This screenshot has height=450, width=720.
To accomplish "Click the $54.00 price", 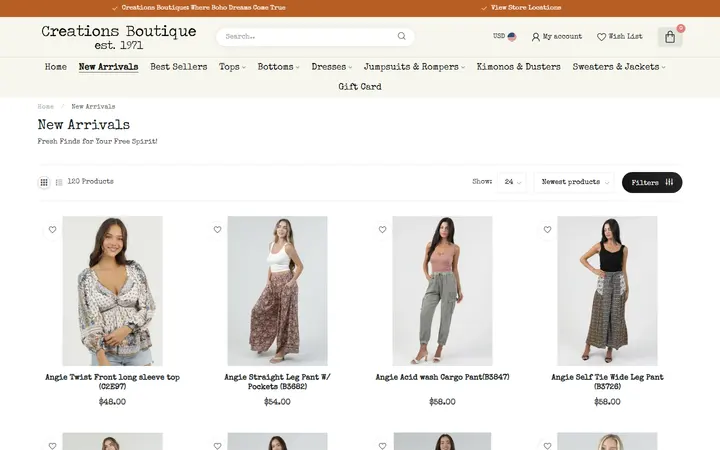I will (277, 402).
